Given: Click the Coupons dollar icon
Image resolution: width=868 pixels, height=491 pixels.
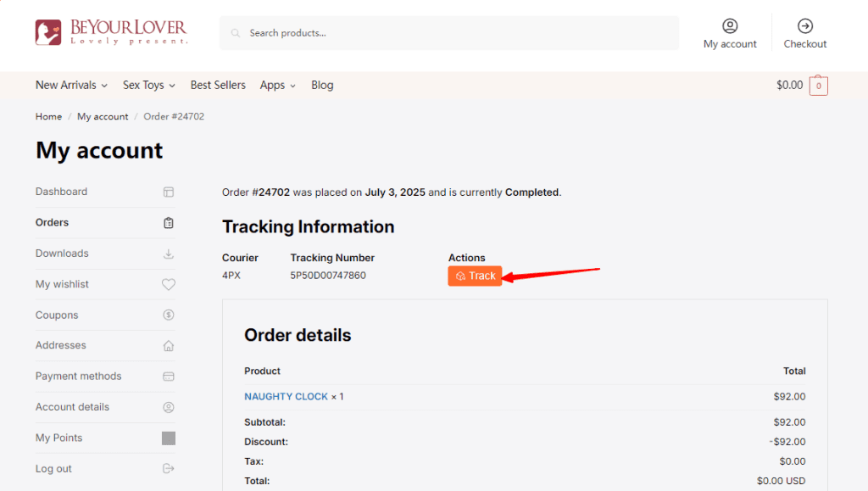Looking at the screenshot, I should (168, 315).
